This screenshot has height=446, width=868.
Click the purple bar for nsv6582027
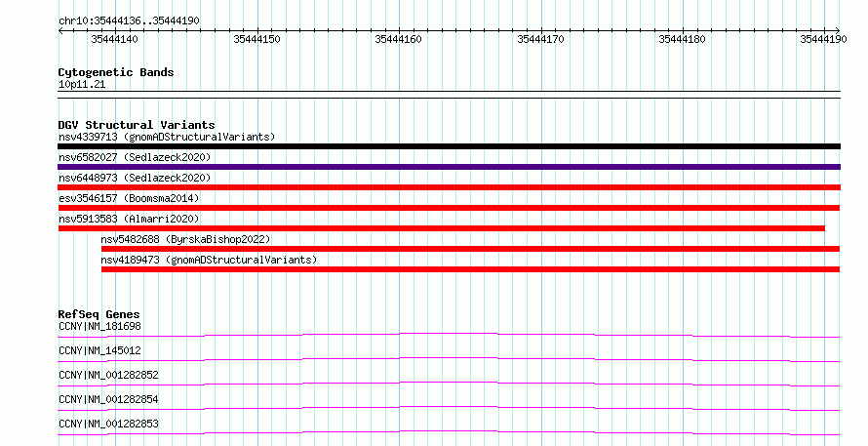point(449,167)
